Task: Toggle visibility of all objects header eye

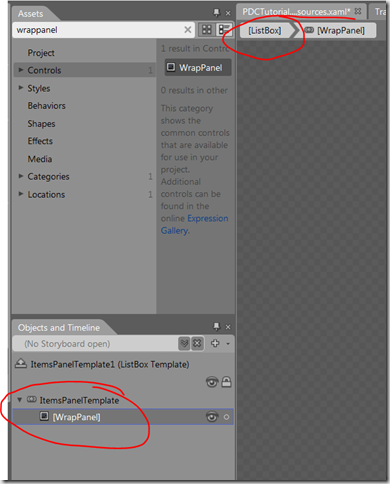Action: click(212, 382)
